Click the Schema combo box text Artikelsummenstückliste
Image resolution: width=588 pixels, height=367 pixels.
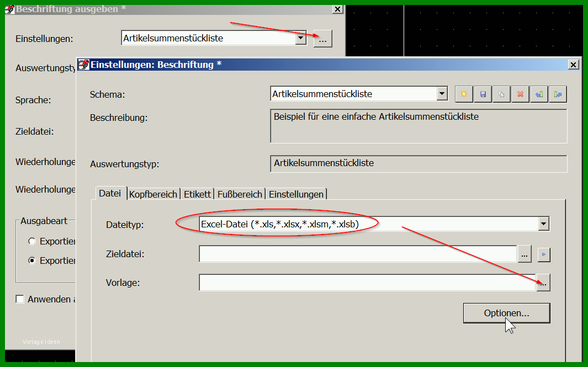[x=322, y=94]
